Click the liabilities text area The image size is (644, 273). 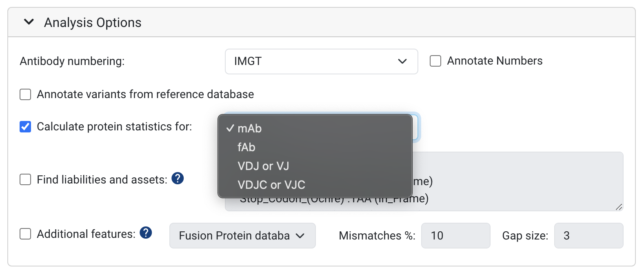coord(518,180)
